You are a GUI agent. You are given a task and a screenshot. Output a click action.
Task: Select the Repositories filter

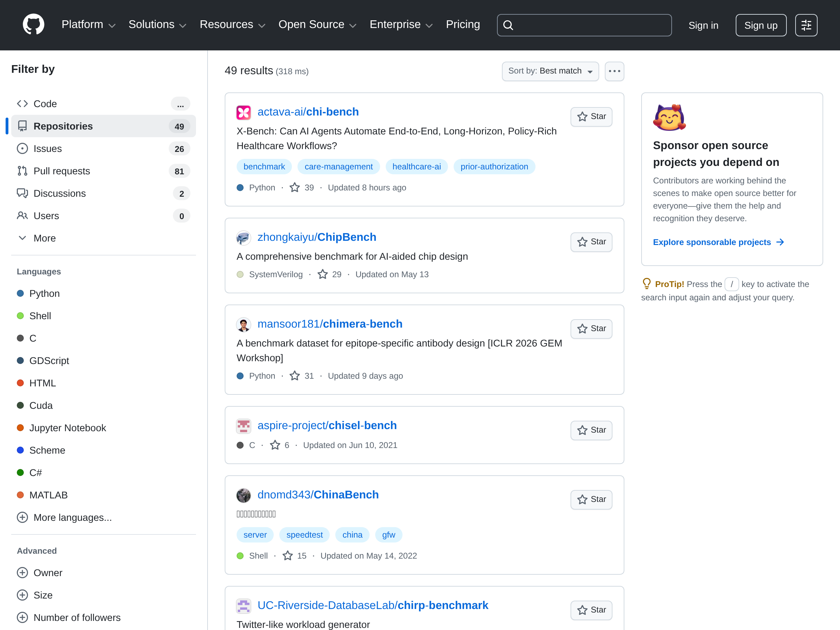click(x=103, y=126)
